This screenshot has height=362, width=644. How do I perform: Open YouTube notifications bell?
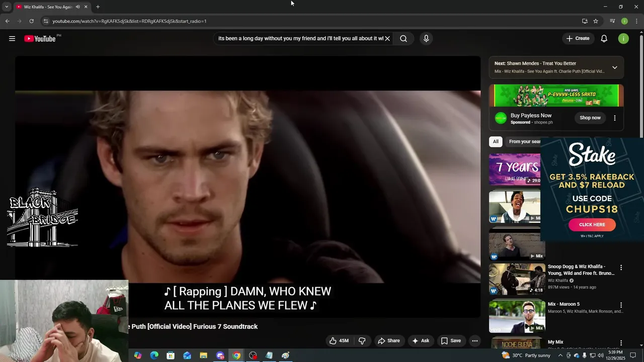click(604, 39)
